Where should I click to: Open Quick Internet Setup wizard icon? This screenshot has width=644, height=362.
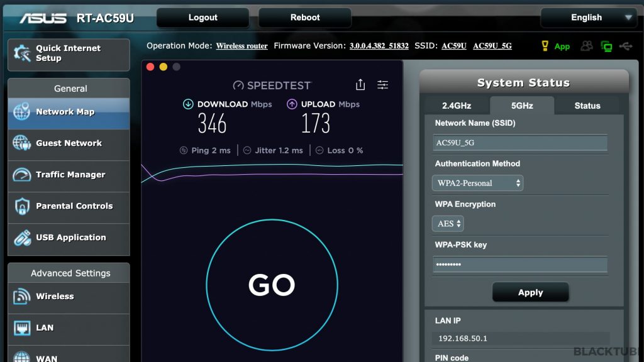22,54
